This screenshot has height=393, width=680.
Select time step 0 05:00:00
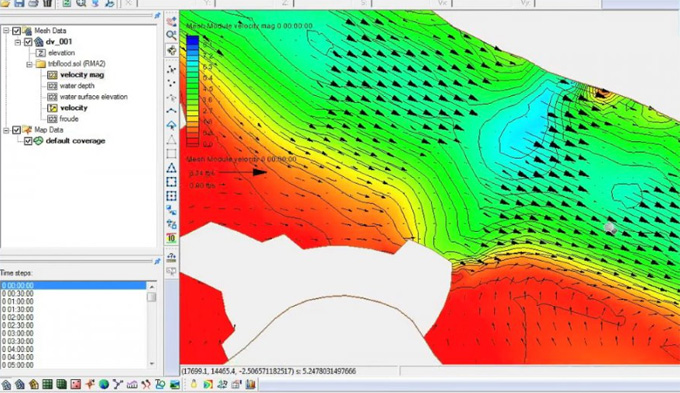pyautogui.click(x=73, y=365)
